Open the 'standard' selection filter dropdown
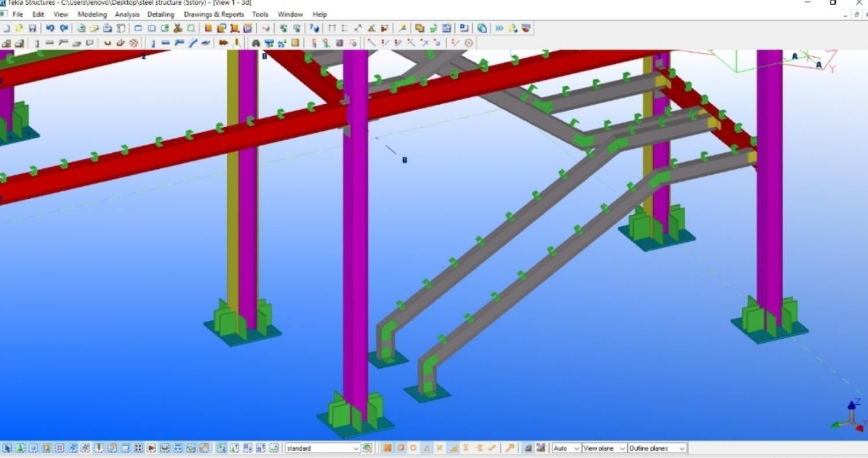This screenshot has height=458, width=868. (x=322, y=448)
